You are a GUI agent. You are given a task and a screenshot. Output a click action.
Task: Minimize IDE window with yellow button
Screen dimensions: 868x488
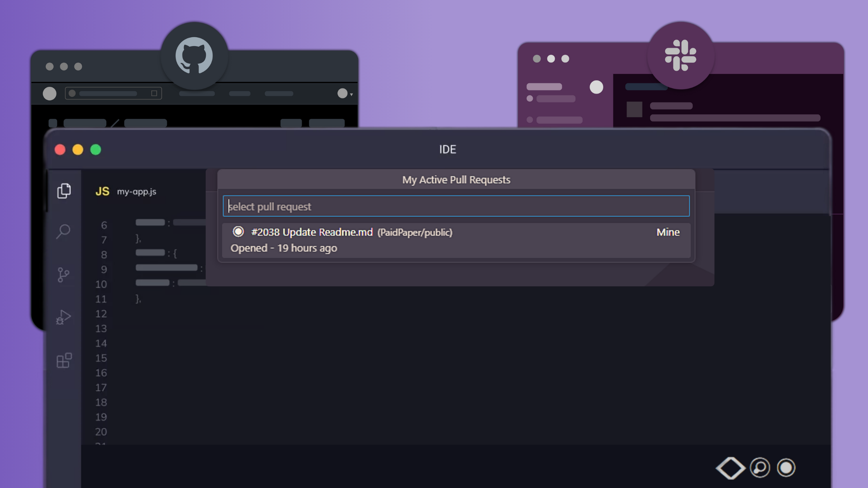coord(78,149)
